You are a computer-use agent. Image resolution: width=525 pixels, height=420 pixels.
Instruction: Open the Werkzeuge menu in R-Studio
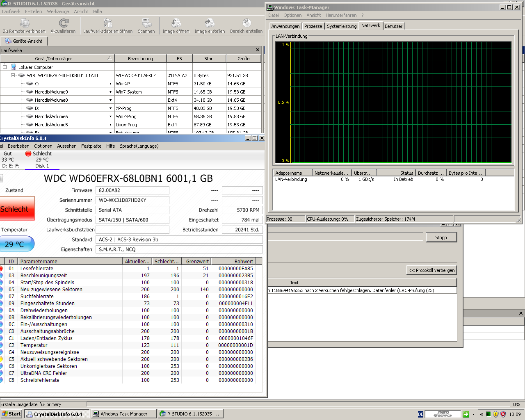(x=58, y=11)
